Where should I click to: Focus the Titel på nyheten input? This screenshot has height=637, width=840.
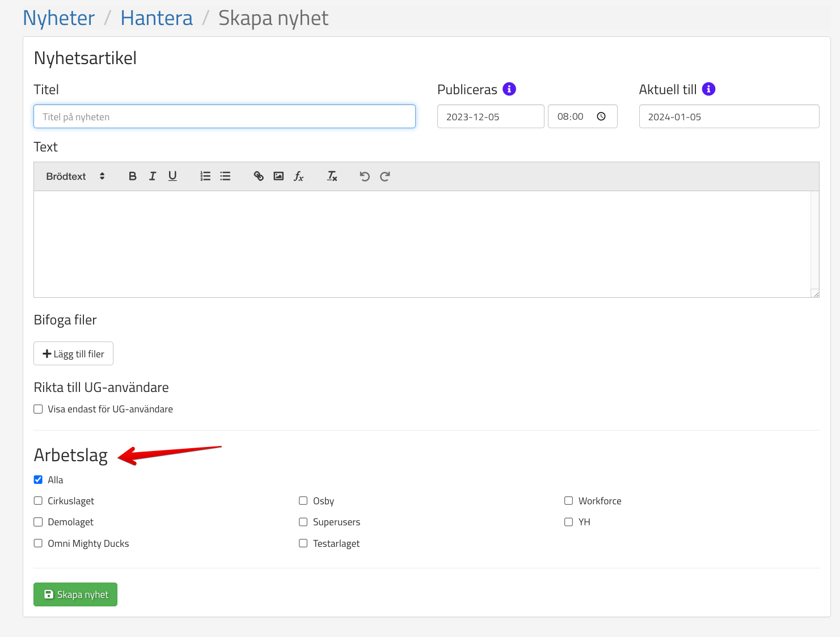(225, 117)
